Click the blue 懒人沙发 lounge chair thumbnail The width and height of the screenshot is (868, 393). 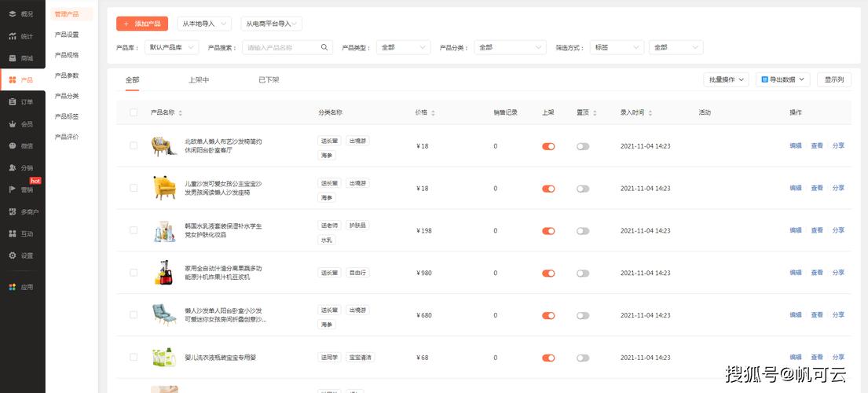tap(164, 314)
